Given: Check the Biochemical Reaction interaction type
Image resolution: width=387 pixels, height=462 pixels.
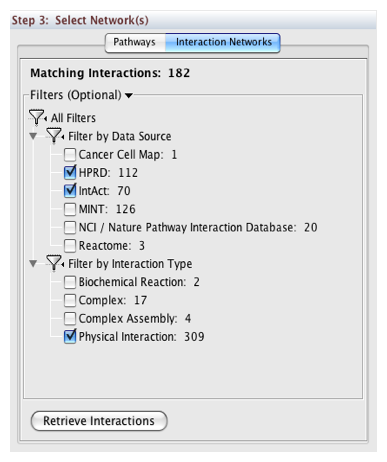Looking at the screenshot, I should [70, 282].
